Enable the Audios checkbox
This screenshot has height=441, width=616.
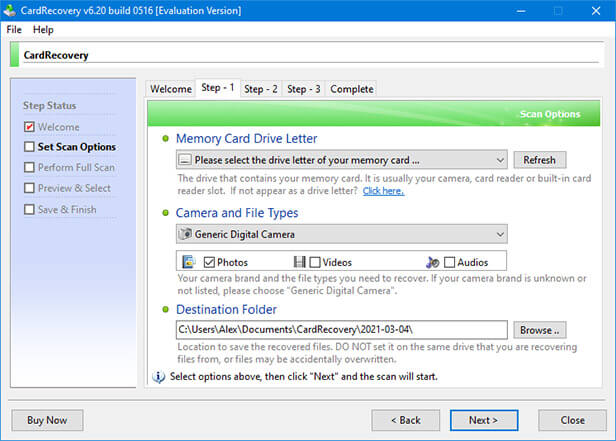pyautogui.click(x=449, y=262)
